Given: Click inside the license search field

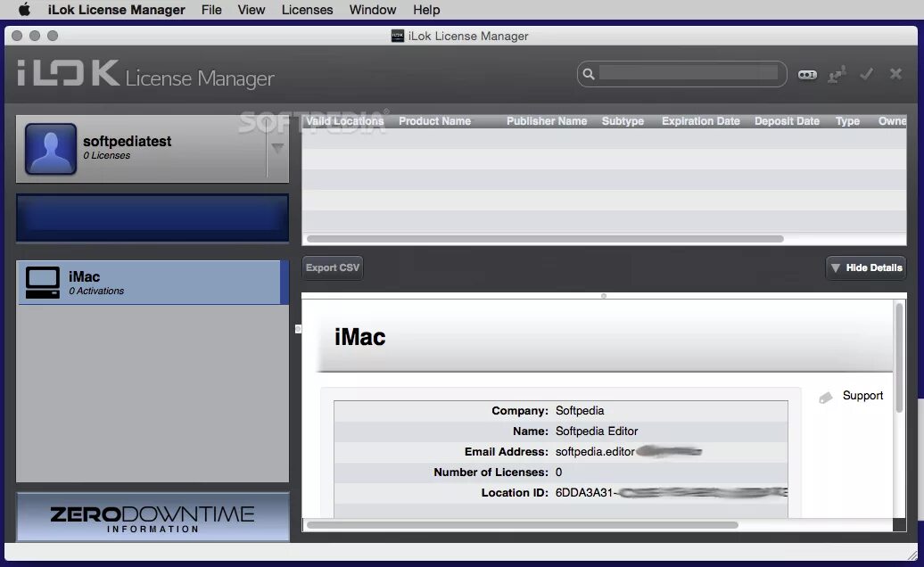Looking at the screenshot, I should pyautogui.click(x=688, y=74).
